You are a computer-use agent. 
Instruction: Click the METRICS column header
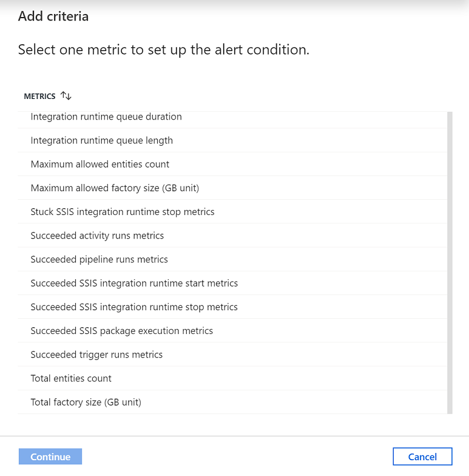coord(39,96)
